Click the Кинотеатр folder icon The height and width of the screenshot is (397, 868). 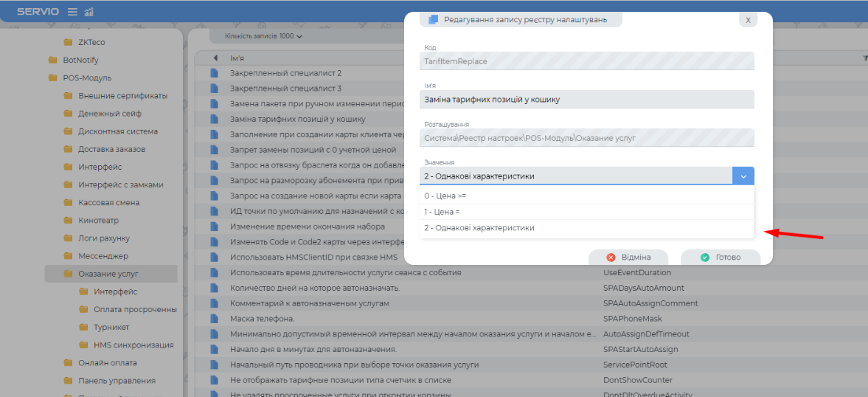(x=69, y=221)
